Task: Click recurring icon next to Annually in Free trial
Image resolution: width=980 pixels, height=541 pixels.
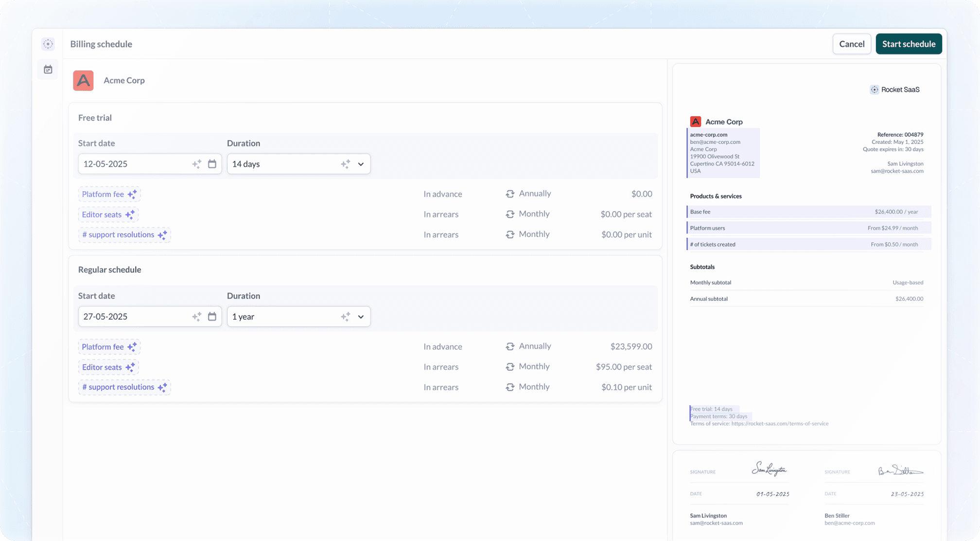Action: [x=510, y=194]
